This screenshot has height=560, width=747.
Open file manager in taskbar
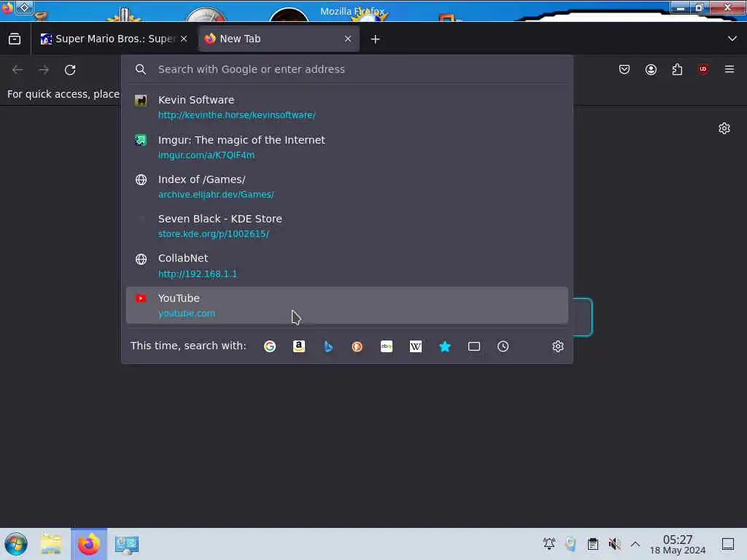[x=51, y=544]
